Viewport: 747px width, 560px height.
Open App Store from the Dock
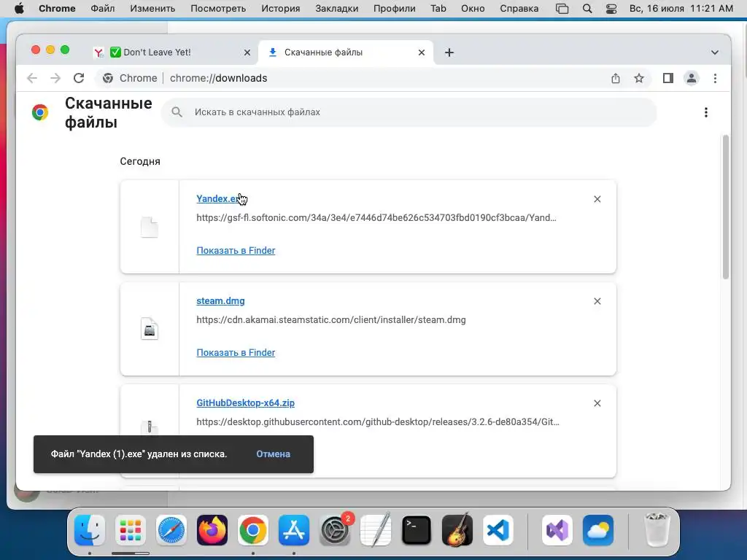click(x=294, y=530)
